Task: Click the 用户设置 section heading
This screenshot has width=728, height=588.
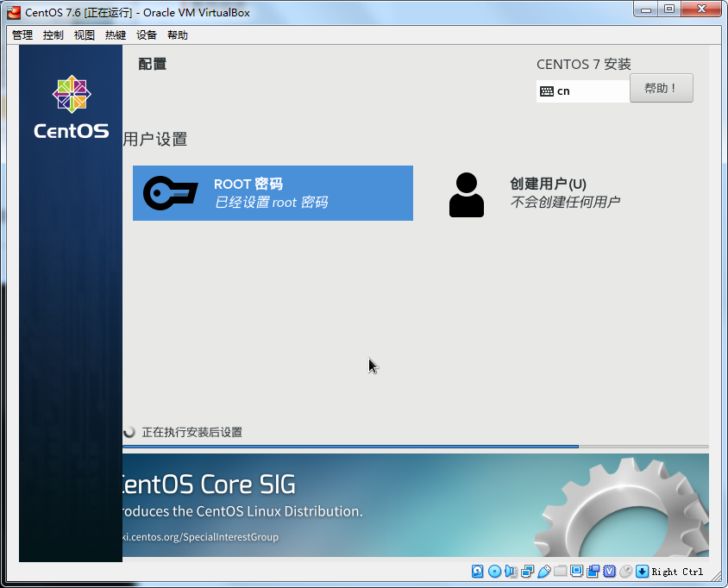Action: 155,139
